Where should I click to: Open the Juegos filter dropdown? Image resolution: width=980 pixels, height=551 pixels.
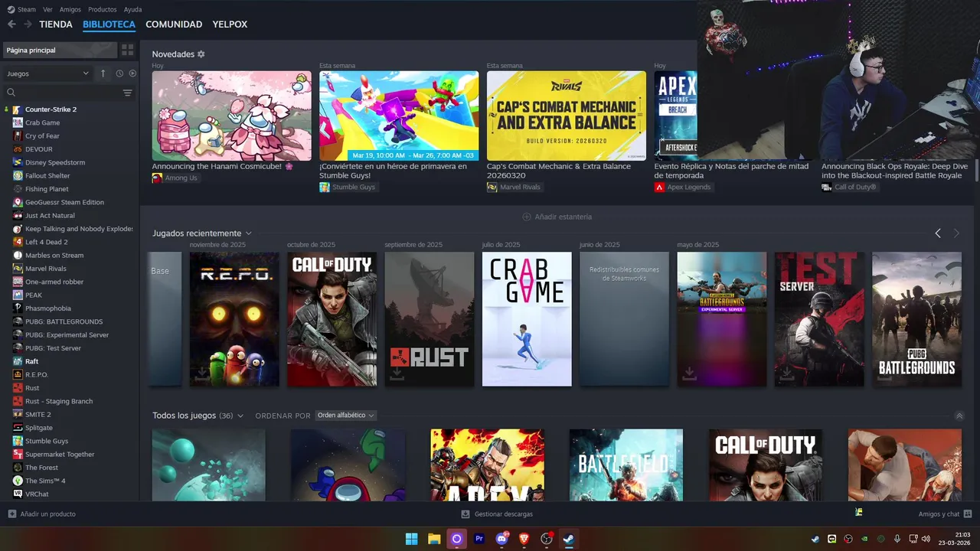click(47, 73)
